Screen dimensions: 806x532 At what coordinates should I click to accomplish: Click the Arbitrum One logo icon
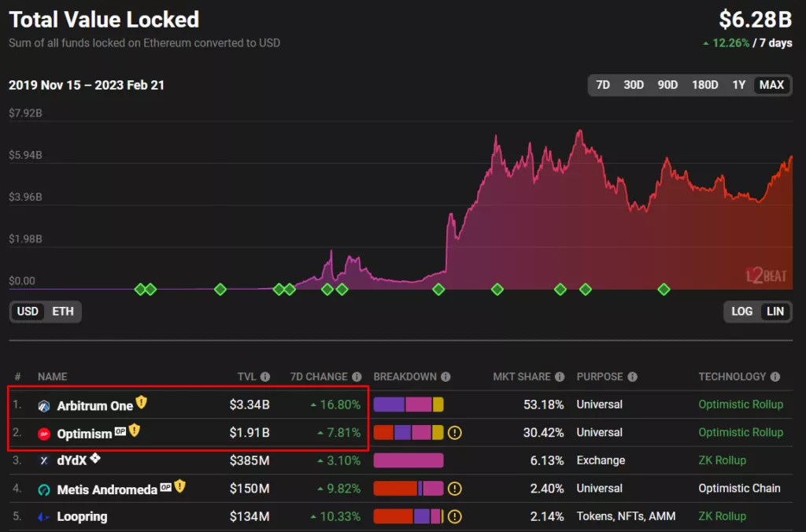point(44,406)
